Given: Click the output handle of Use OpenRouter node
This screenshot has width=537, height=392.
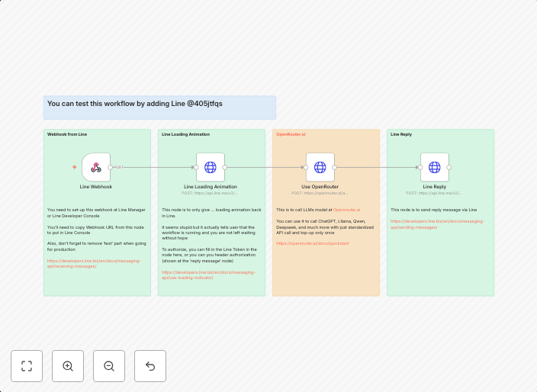Looking at the screenshot, I should pyautogui.click(x=335, y=167).
